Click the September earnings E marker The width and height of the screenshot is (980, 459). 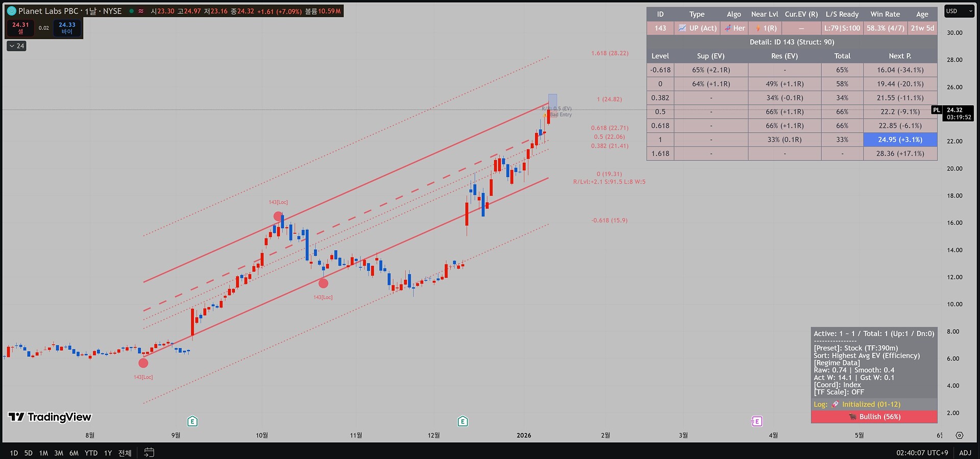pos(192,421)
